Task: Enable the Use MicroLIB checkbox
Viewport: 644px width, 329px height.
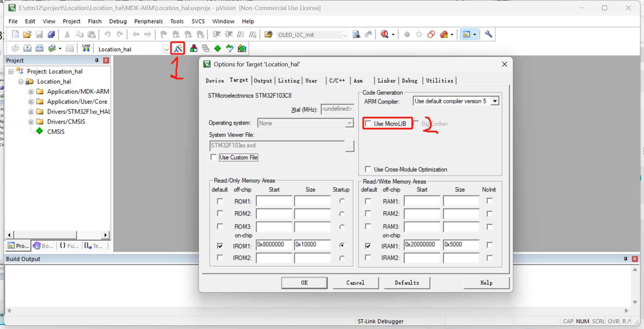Action: [x=368, y=124]
